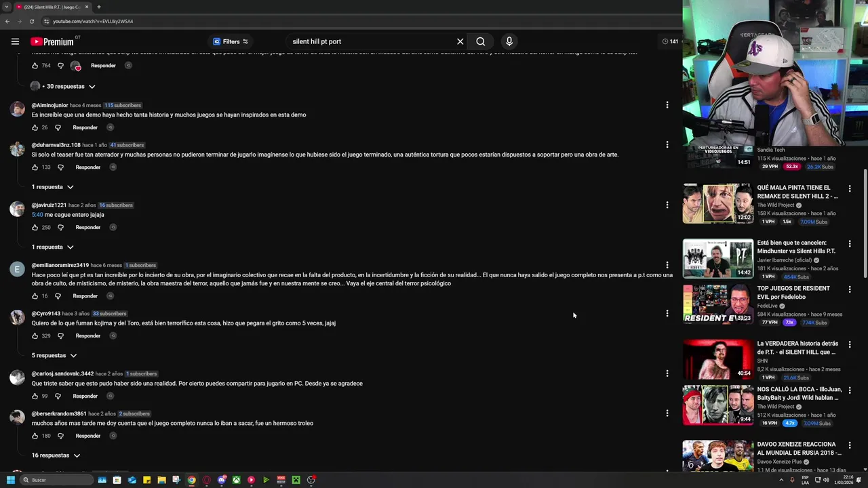This screenshot has width=868, height=488.
Task: Open options menu for @Cyro9143 comment
Action: point(667,313)
